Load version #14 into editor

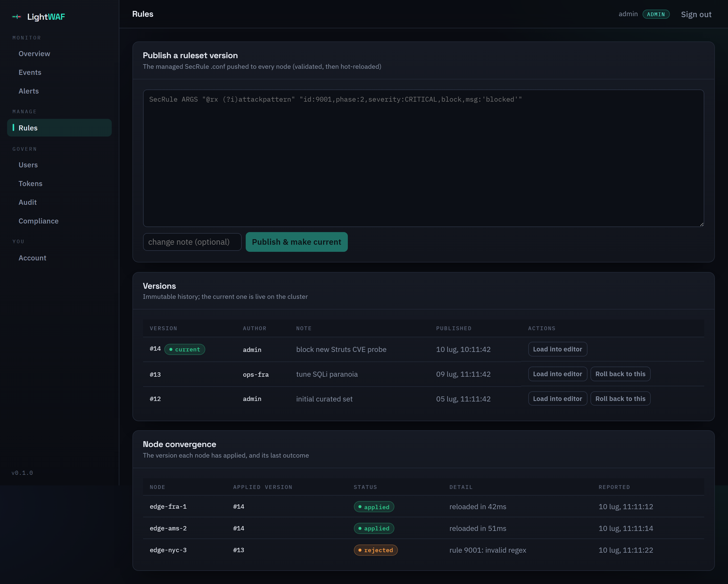point(557,349)
